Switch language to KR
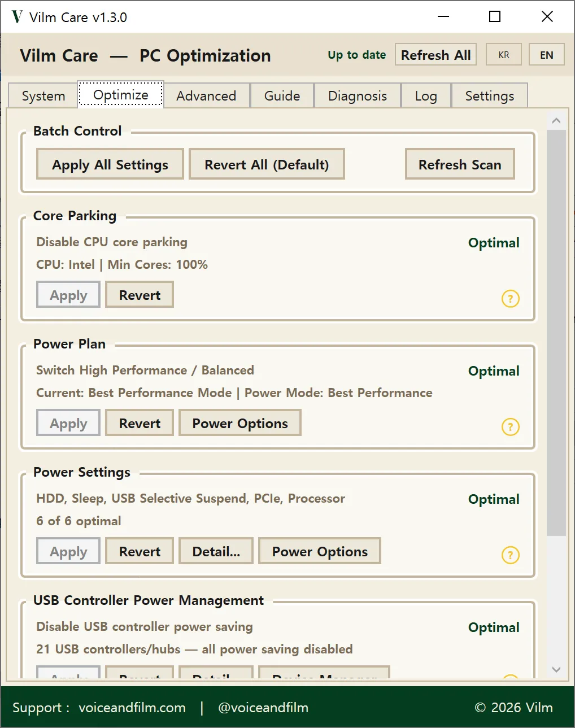This screenshot has height=728, width=575. (504, 55)
